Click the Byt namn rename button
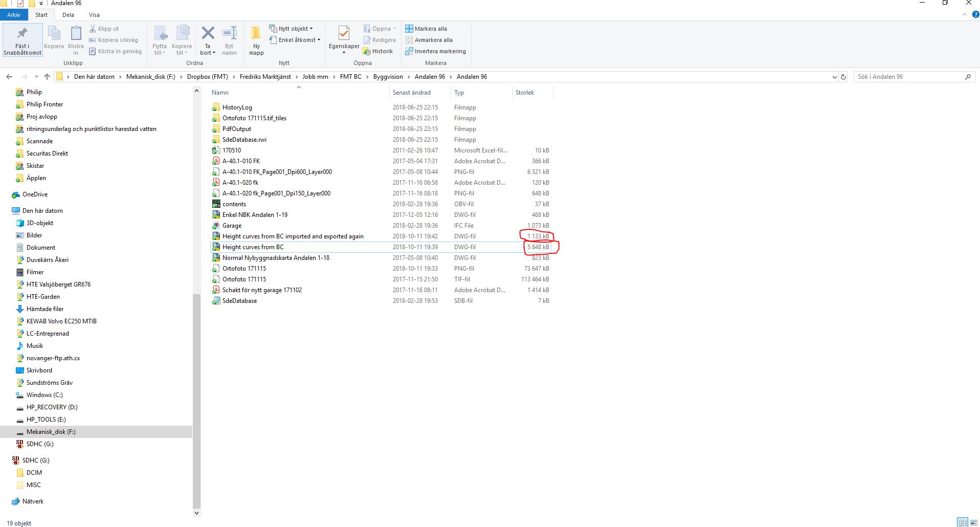 pos(229,40)
